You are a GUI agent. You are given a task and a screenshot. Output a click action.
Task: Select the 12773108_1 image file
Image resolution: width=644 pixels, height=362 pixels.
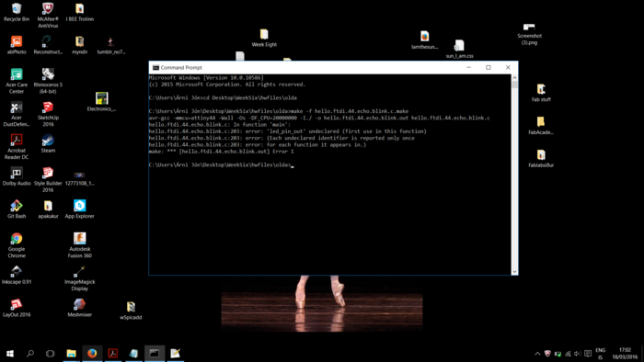[80, 178]
